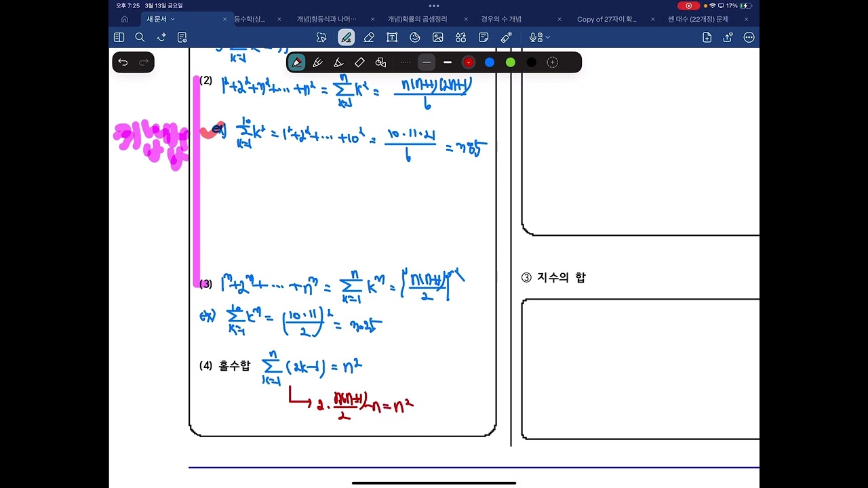Switch to the 개념)항등식과 나머 tab
Viewport: 868px width, 488px height.
326,19
